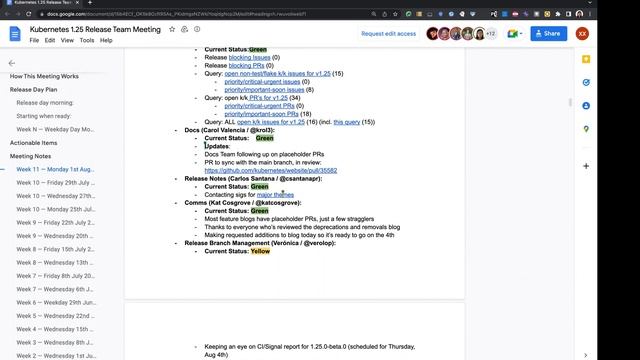The image size is (640, 360).
Task: Show the +12 additional viewers
Action: pyautogui.click(x=491, y=34)
